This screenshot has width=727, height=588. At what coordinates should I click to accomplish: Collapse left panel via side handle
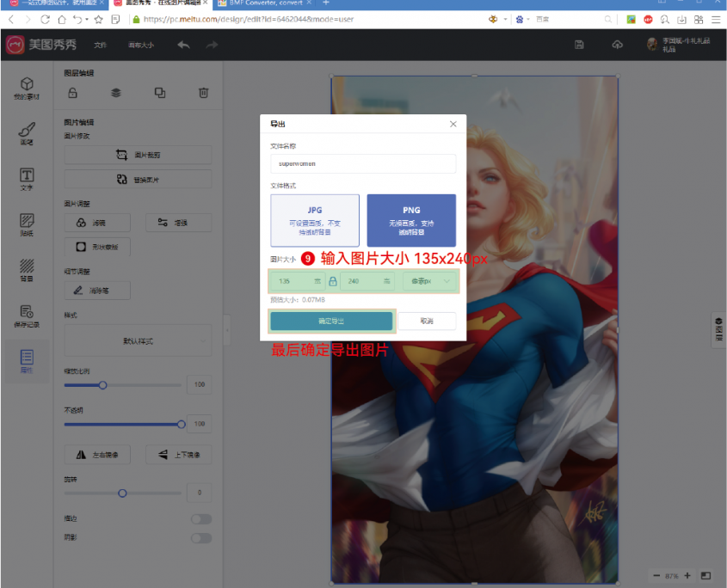(227, 330)
